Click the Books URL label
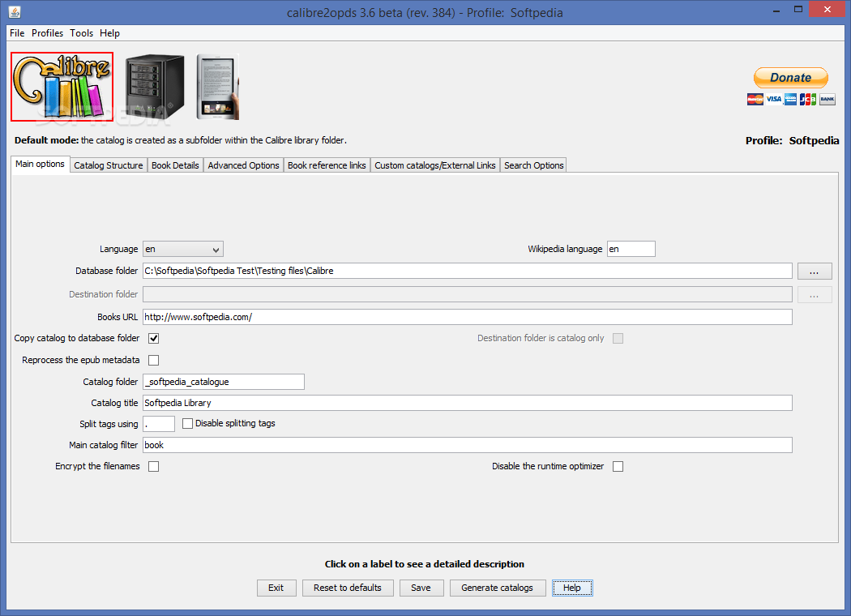The image size is (851, 616). (118, 317)
